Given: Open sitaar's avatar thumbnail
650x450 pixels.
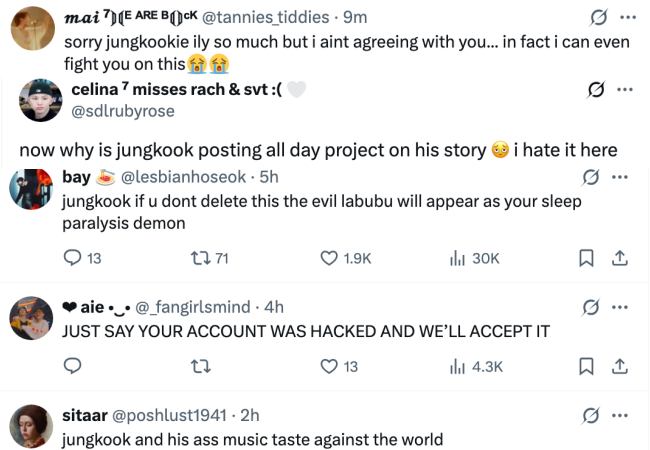Looking at the screenshot, I should pyautogui.click(x=31, y=426).
